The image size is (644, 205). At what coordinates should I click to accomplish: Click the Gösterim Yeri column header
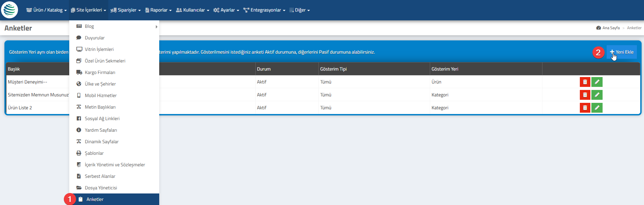coord(445,69)
